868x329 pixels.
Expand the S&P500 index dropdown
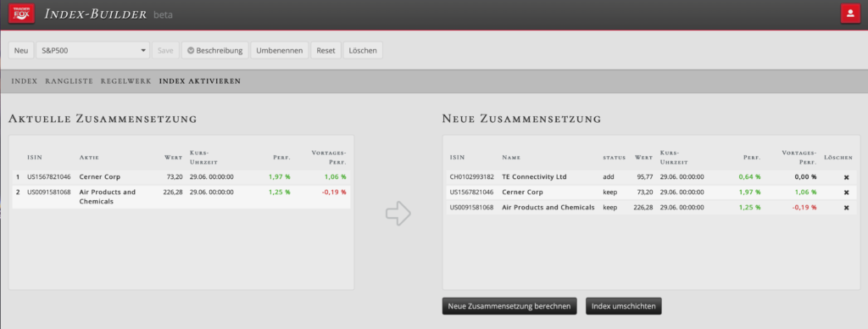point(93,50)
